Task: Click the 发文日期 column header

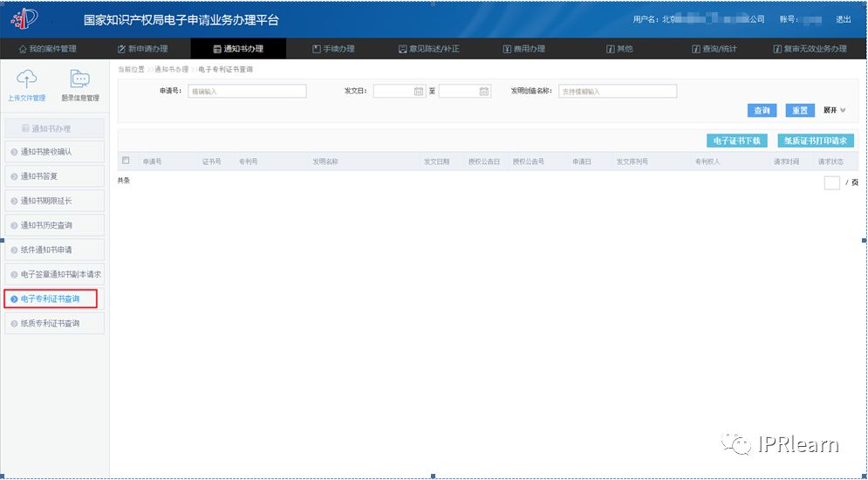Action: click(x=436, y=161)
